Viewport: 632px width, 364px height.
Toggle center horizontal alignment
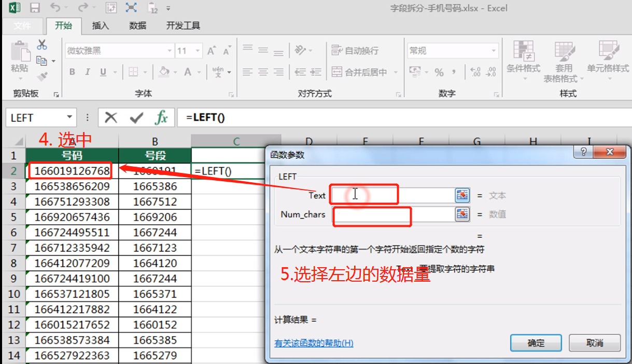[263, 72]
